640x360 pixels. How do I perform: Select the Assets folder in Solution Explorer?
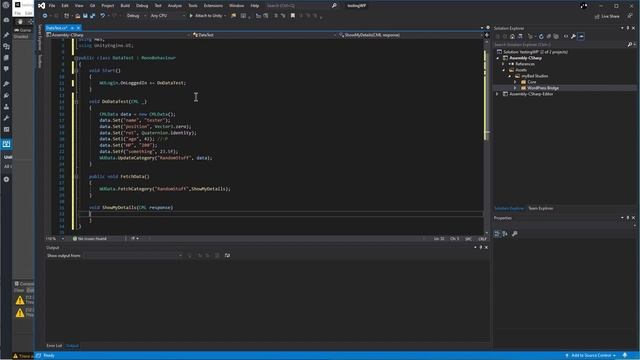521,70
